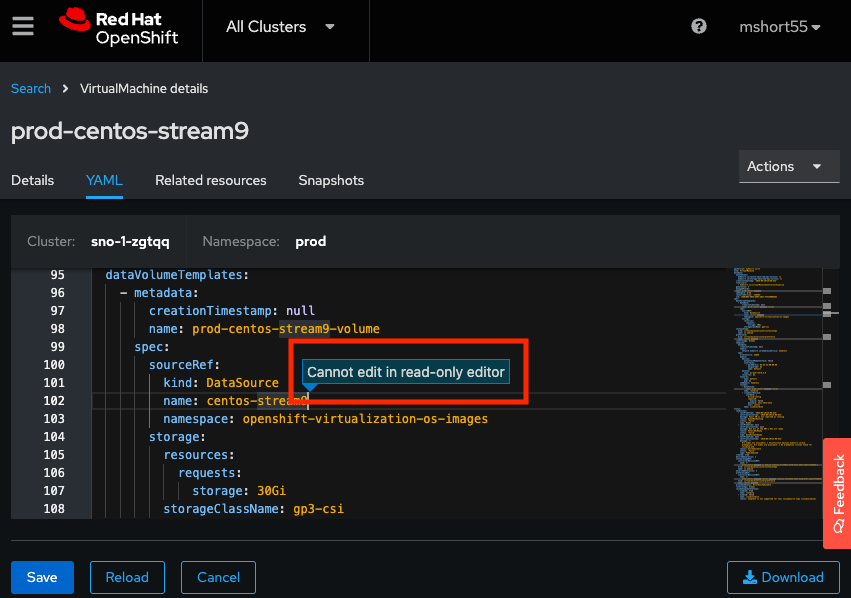Click the Feedback side tab

[x=837, y=493]
